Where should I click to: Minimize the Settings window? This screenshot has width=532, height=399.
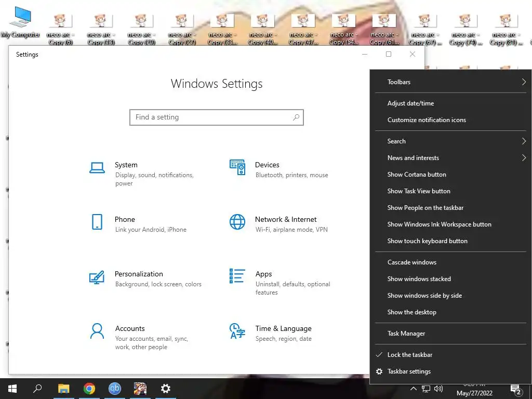click(365, 54)
